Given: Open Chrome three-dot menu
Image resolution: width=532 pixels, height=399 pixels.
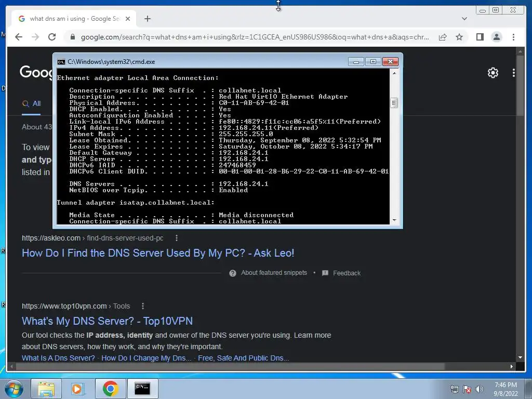Looking at the screenshot, I should coord(513,37).
